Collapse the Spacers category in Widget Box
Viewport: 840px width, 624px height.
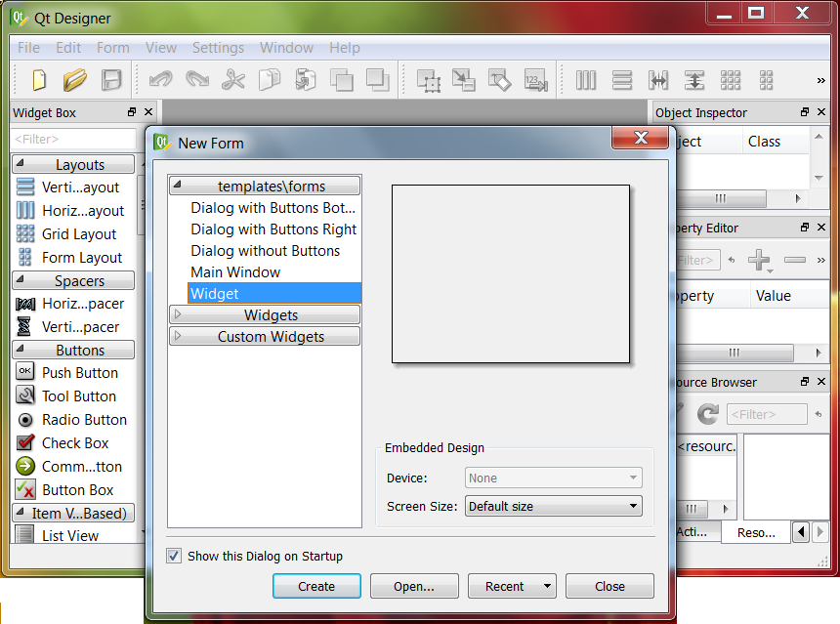click(21, 279)
